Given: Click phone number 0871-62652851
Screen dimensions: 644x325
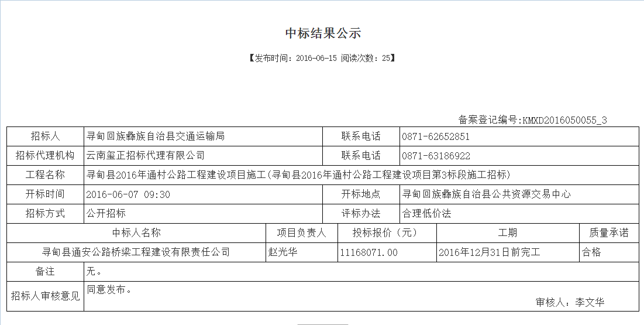Looking at the screenshot, I should (x=436, y=136).
